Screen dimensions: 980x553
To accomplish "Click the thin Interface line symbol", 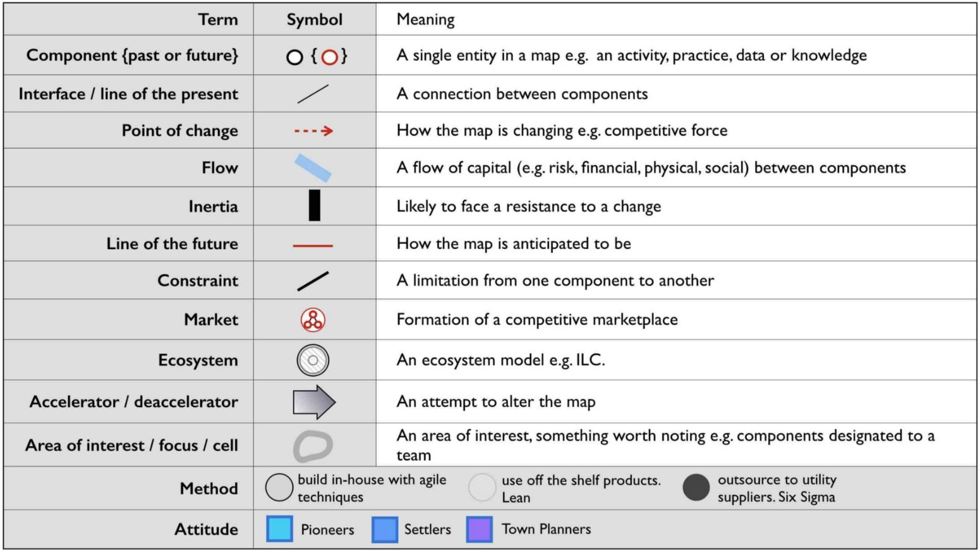I will 313,94.
